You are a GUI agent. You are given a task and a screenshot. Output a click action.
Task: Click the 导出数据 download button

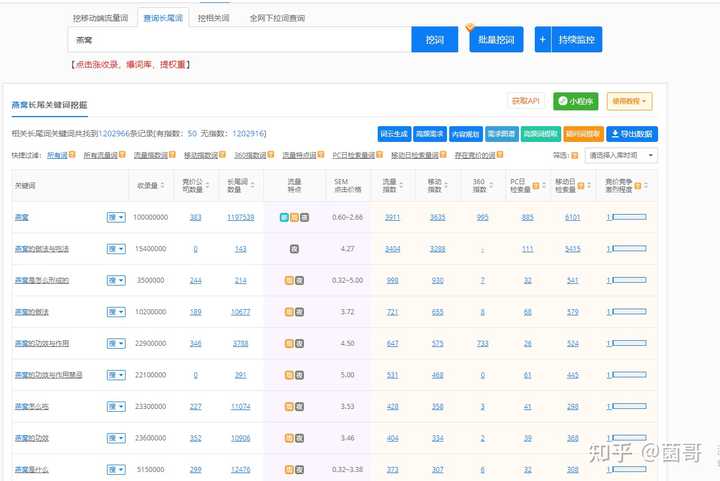[632, 134]
